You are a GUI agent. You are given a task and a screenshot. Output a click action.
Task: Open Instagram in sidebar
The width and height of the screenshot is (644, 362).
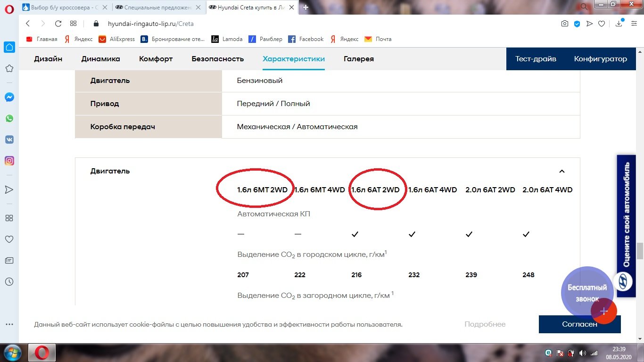coord(9,161)
